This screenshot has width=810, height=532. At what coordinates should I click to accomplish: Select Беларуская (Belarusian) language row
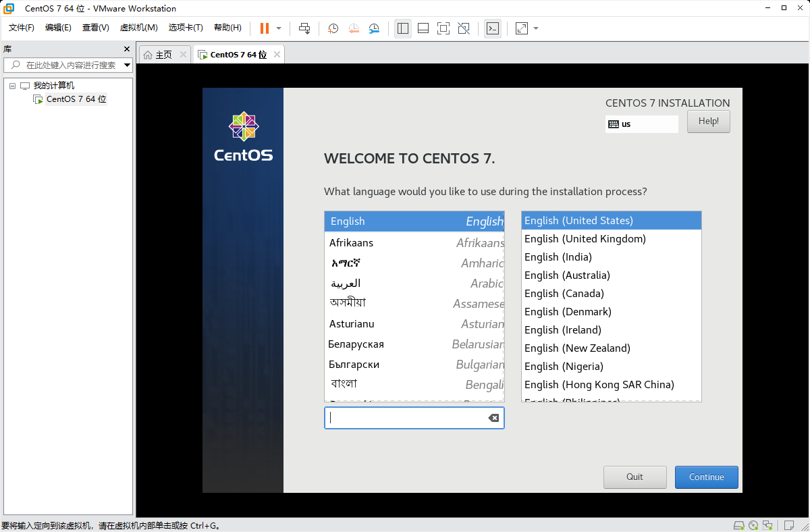(414, 344)
